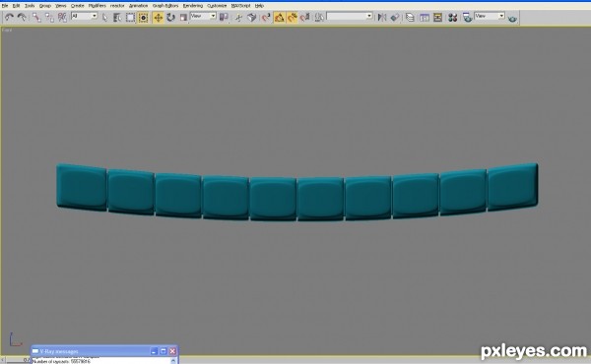
Task: Click the Select by Name button
Action: 117,18
